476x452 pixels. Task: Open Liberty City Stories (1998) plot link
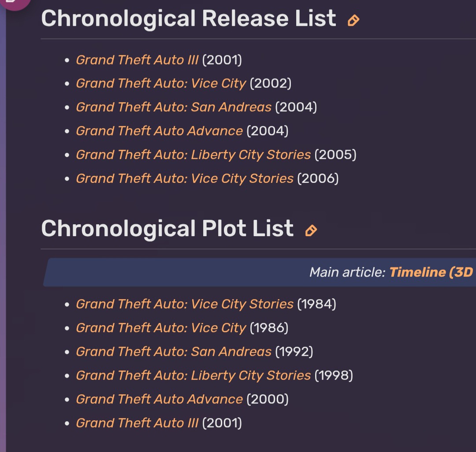click(193, 375)
